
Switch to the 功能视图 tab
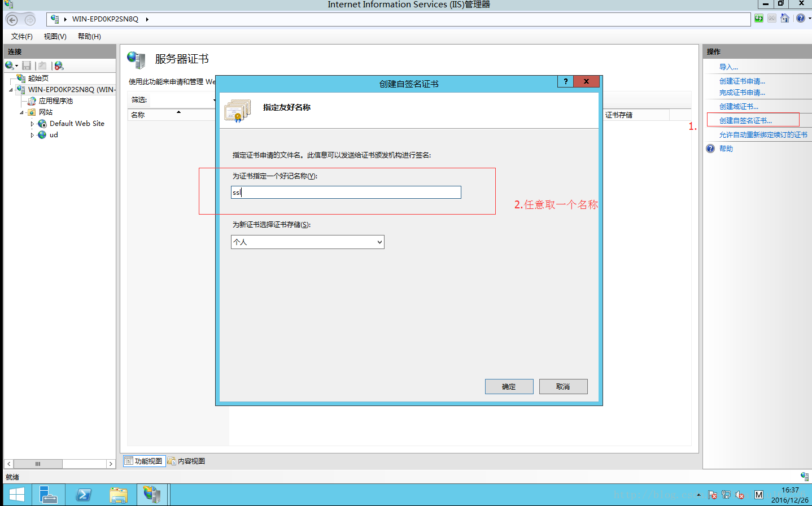coord(144,461)
